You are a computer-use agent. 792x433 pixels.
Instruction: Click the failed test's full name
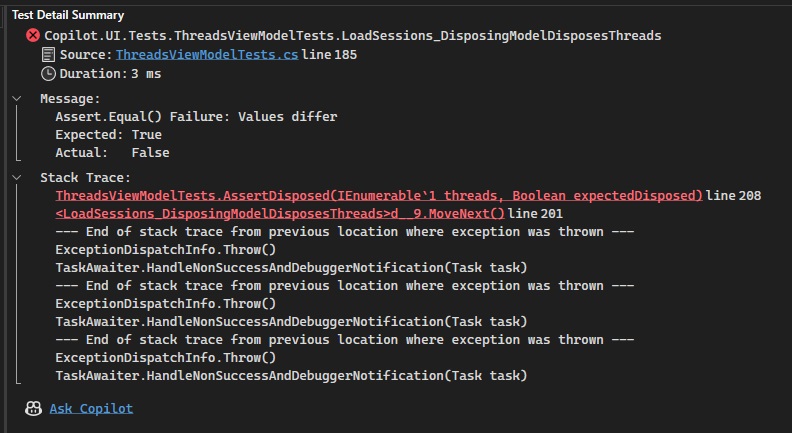click(353, 36)
